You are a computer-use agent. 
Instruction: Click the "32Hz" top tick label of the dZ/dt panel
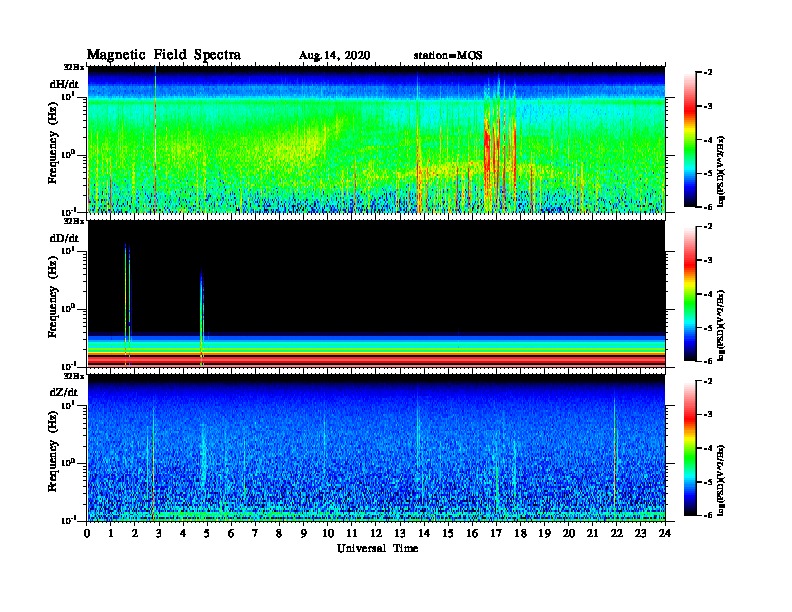click(x=74, y=376)
